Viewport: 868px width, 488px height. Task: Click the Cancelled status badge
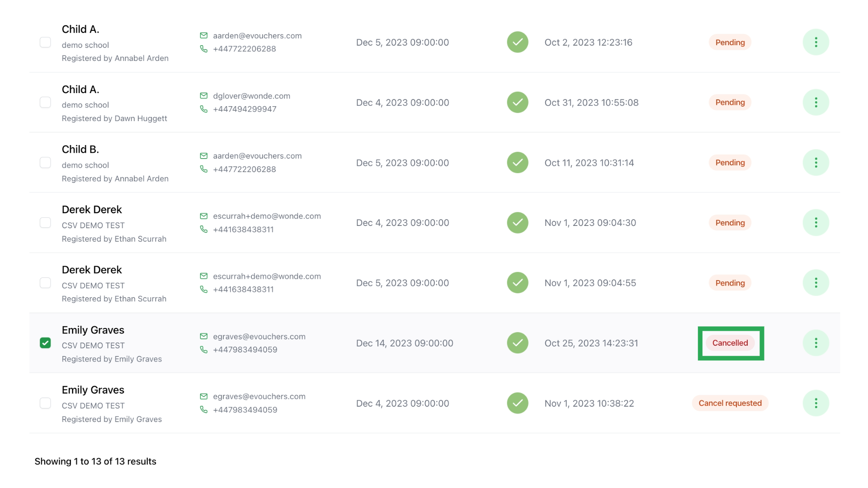click(730, 343)
